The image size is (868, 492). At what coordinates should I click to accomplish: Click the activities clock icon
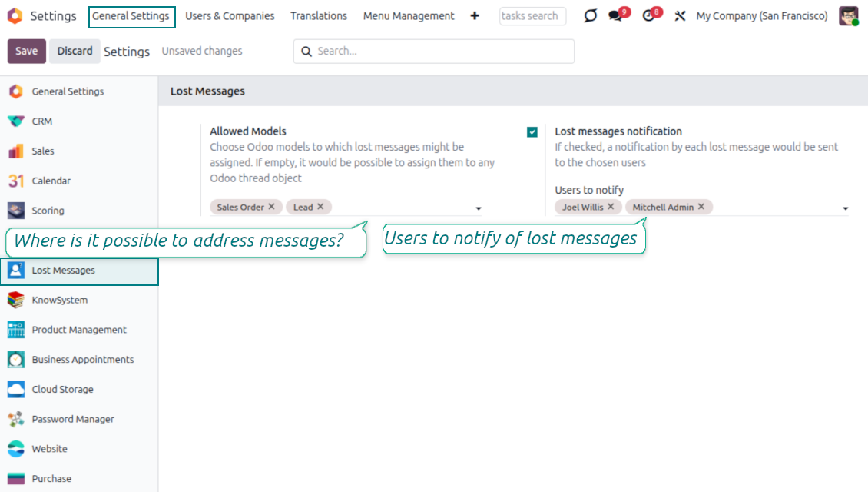pyautogui.click(x=649, y=16)
